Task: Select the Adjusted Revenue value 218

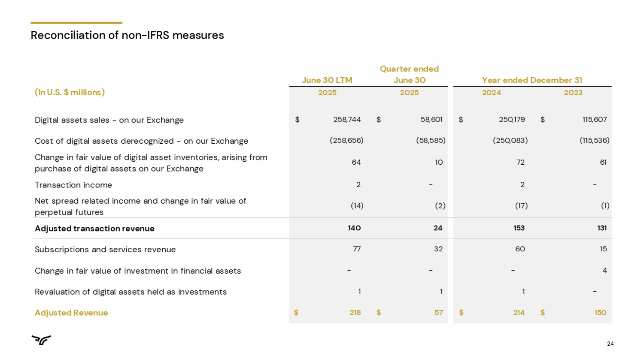Action: (355, 313)
